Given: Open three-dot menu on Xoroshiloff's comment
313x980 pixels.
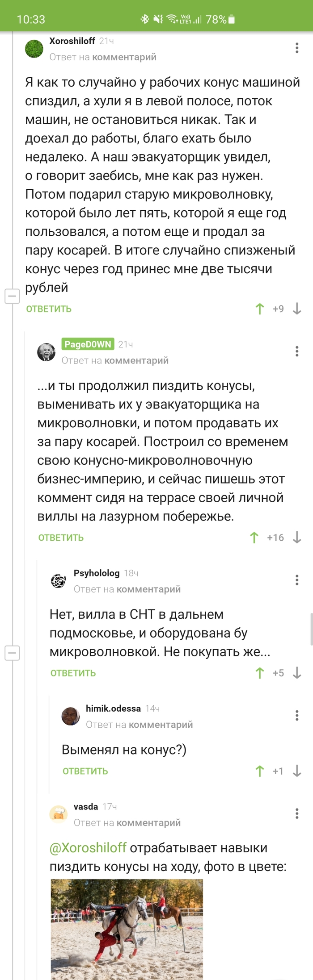Looking at the screenshot, I should pyautogui.click(x=296, y=48).
